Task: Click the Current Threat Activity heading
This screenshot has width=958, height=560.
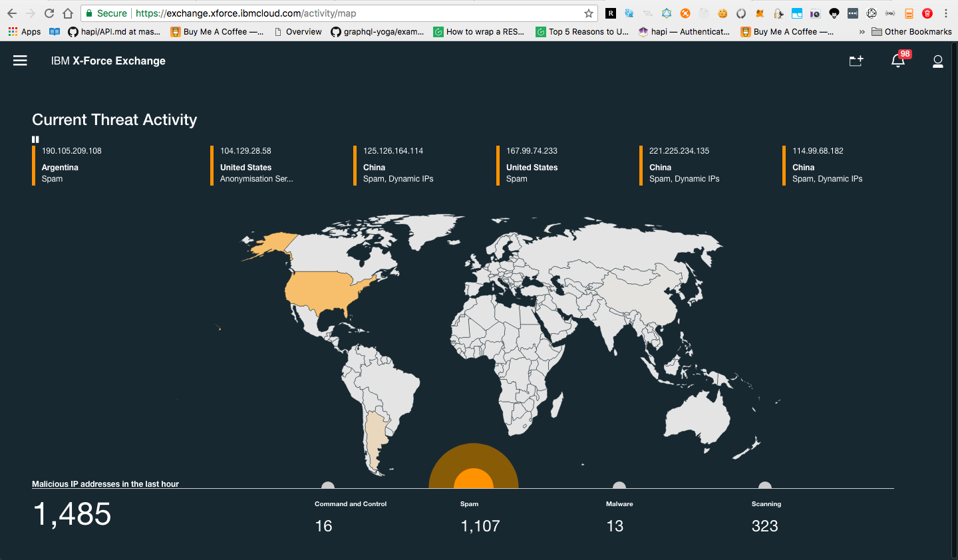Action: (114, 120)
